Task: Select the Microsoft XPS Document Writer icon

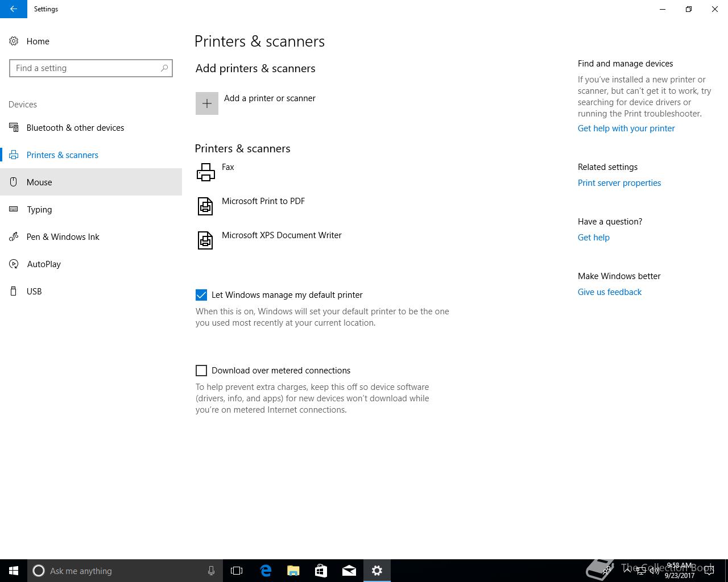Action: pos(205,240)
